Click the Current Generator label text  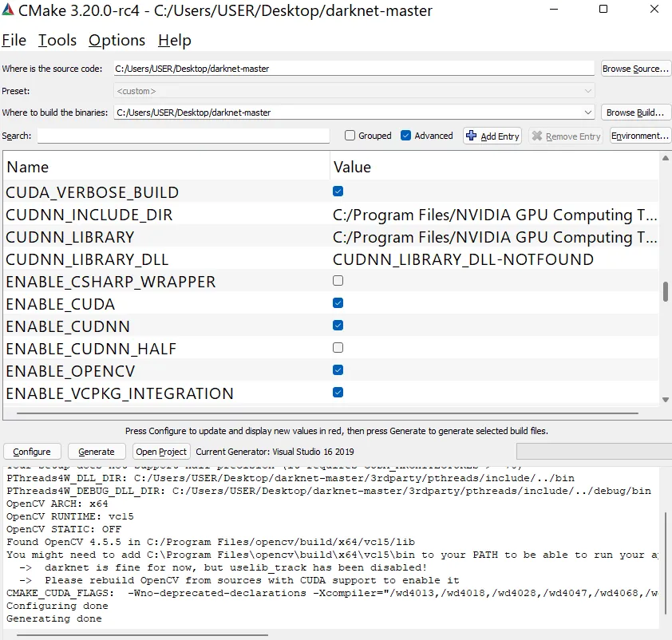[275, 452]
